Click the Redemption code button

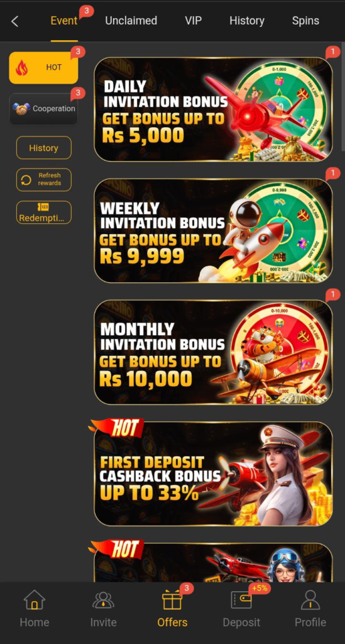(43, 213)
